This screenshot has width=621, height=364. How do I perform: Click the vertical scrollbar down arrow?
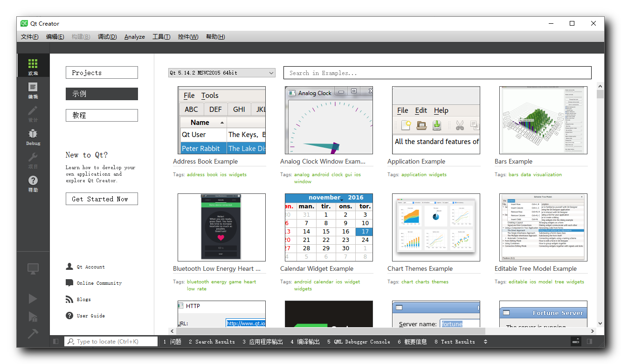click(600, 323)
